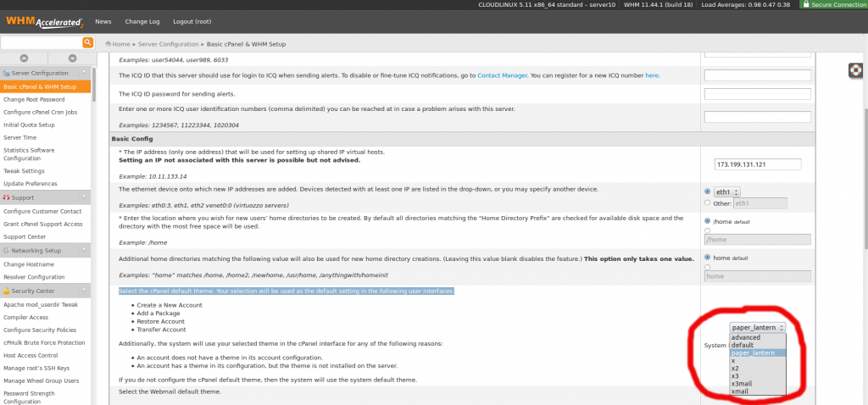This screenshot has height=405, width=868.
Task: Click Logout (root)
Action: 192,21
